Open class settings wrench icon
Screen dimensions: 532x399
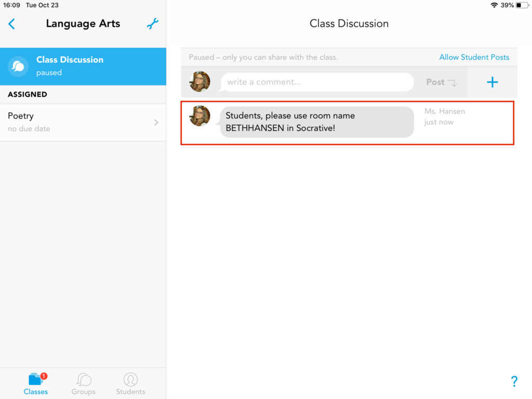click(153, 24)
